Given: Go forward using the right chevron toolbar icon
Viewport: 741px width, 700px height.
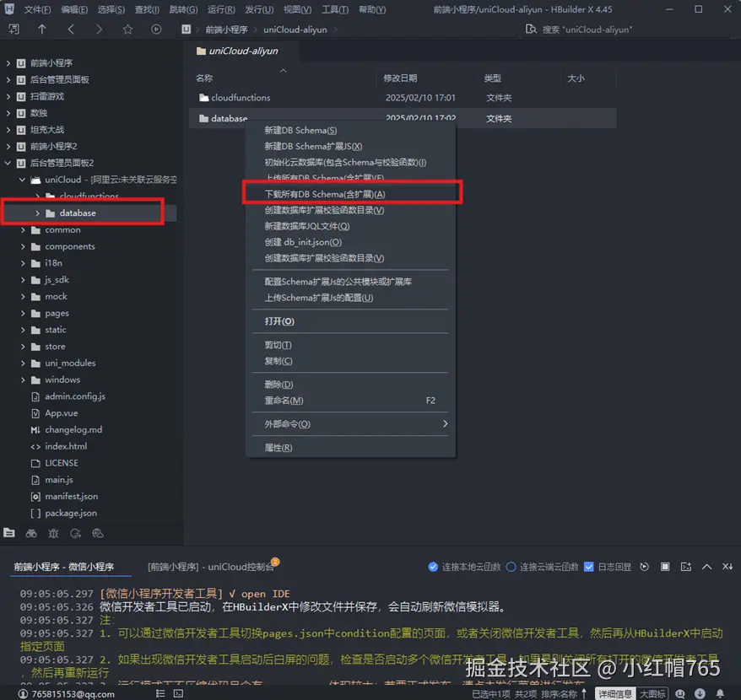Looking at the screenshot, I should point(99,30).
